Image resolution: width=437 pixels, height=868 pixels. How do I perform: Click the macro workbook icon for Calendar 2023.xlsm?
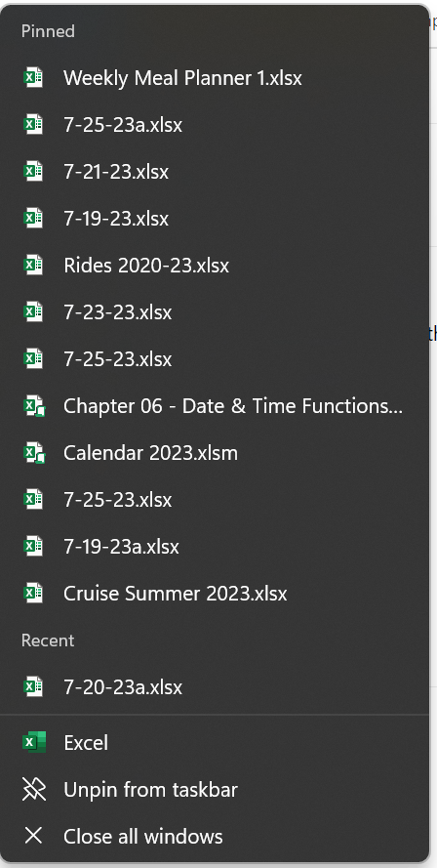coord(34,453)
